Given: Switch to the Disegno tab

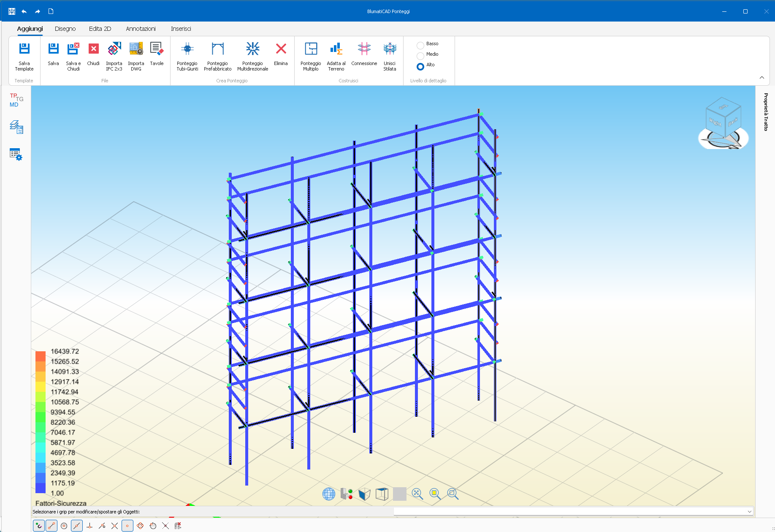Looking at the screenshot, I should point(65,29).
